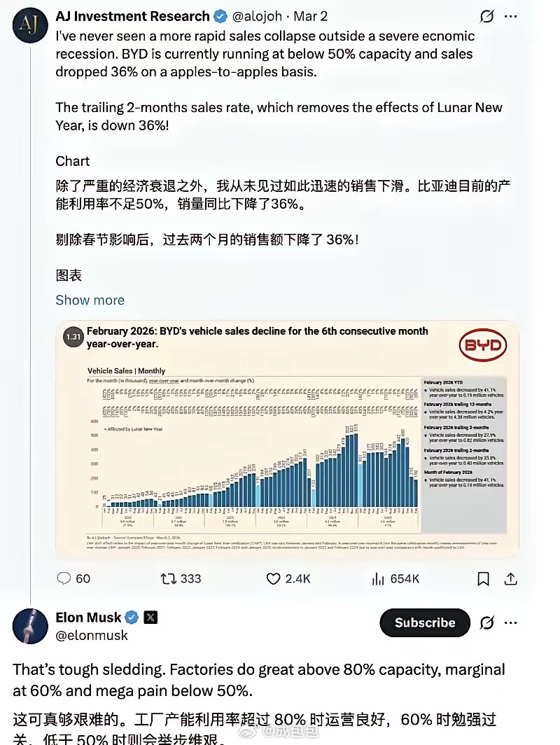Open a reply to AJ's tweet
This screenshot has height=745, width=560.
pos(64,578)
